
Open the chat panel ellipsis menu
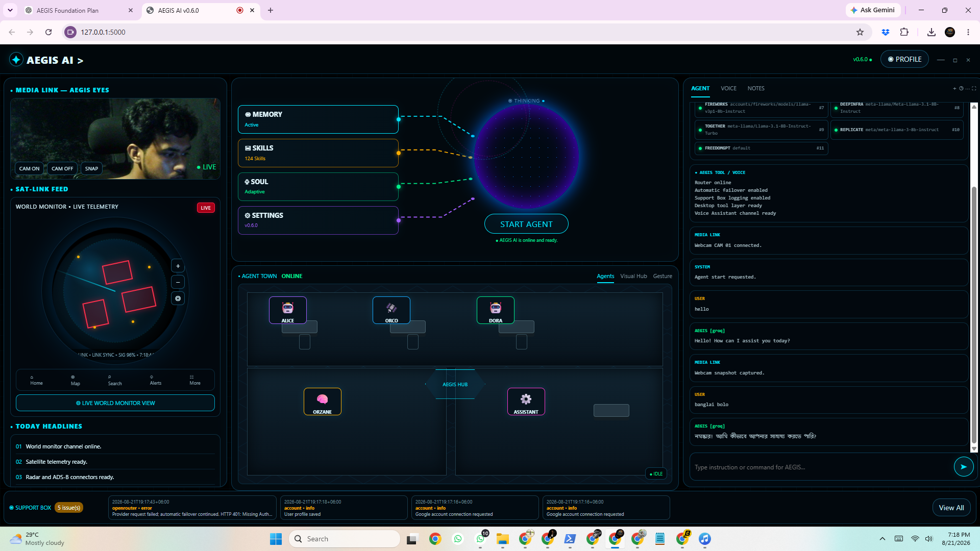pyautogui.click(x=968, y=89)
